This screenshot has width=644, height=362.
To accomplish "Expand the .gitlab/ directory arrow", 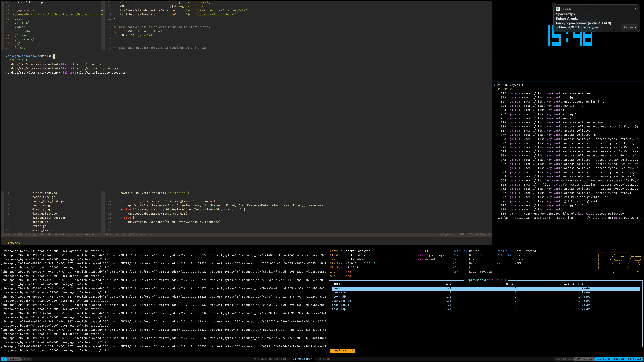I will pyautogui.click(x=12, y=23).
